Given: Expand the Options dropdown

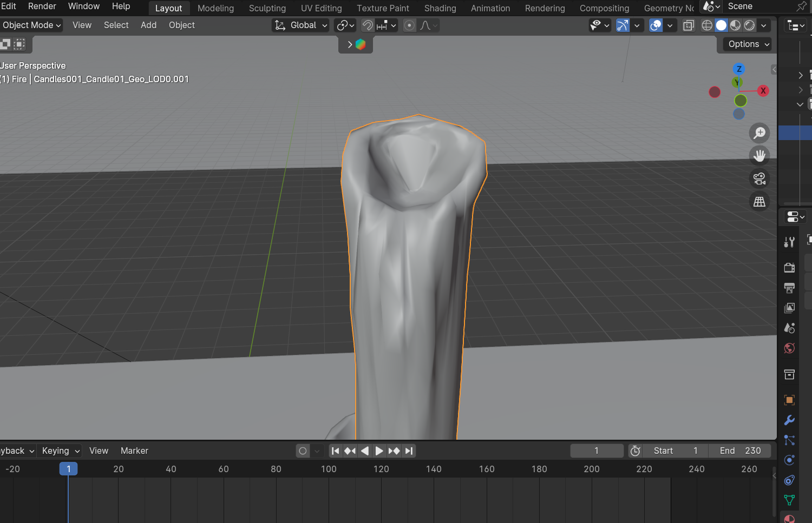Looking at the screenshot, I should 747,44.
